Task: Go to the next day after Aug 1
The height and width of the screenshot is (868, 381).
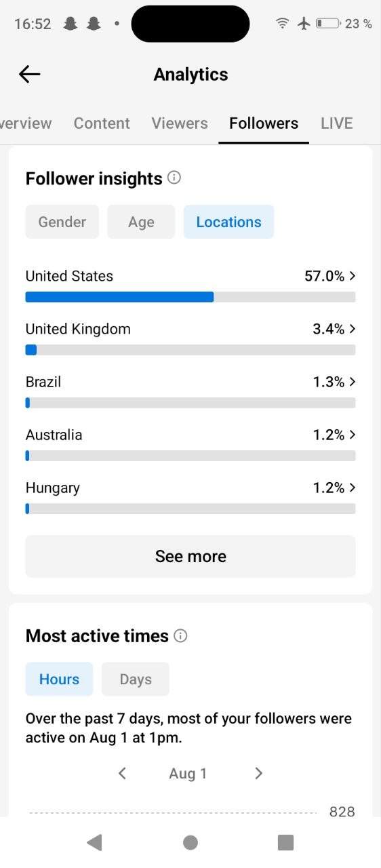Action: click(x=258, y=773)
